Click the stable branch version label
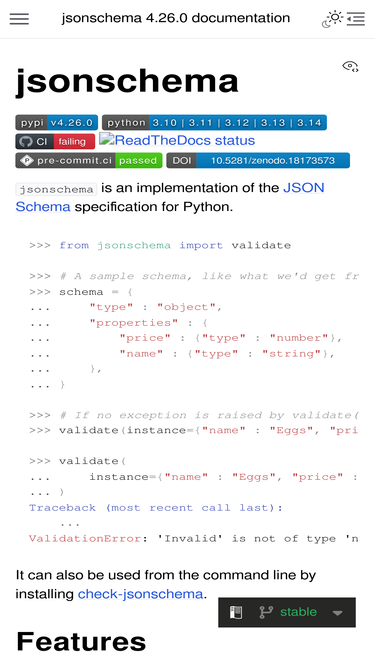The height and width of the screenshot is (667, 375). coord(298,612)
